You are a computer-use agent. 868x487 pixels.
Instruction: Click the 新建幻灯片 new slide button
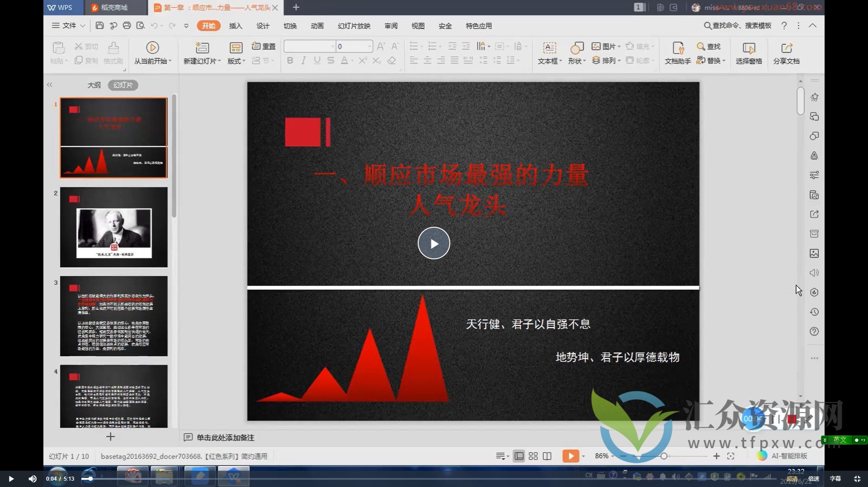pos(200,53)
